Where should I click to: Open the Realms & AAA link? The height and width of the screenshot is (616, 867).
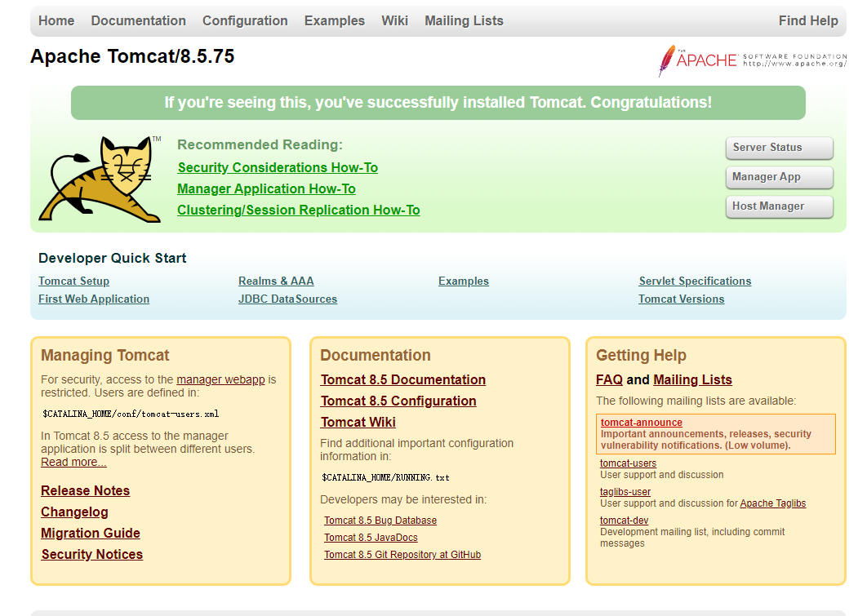(276, 281)
